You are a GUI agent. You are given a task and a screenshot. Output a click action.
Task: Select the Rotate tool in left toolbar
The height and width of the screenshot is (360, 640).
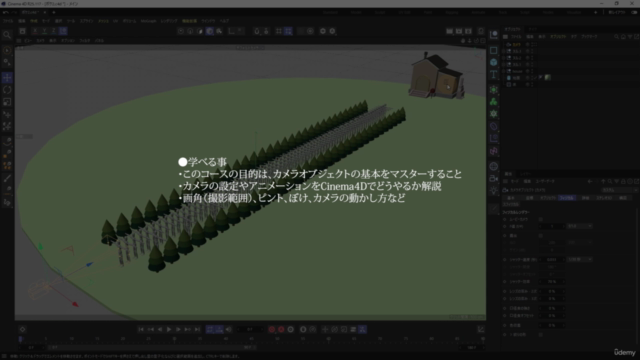point(7,90)
